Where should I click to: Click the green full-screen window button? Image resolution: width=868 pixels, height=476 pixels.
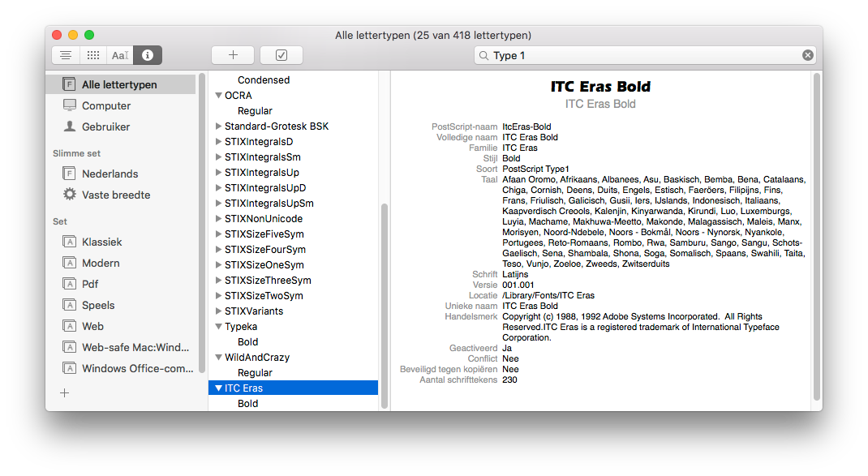pos(89,35)
